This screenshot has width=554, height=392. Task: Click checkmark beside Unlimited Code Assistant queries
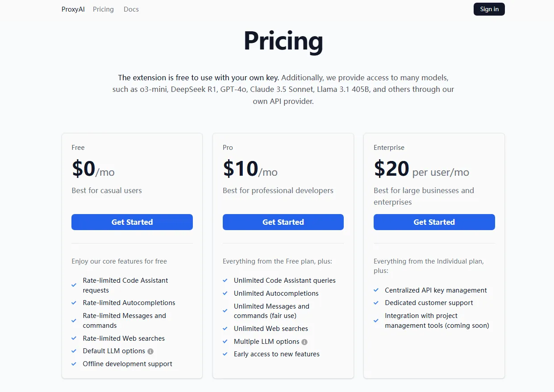click(225, 281)
